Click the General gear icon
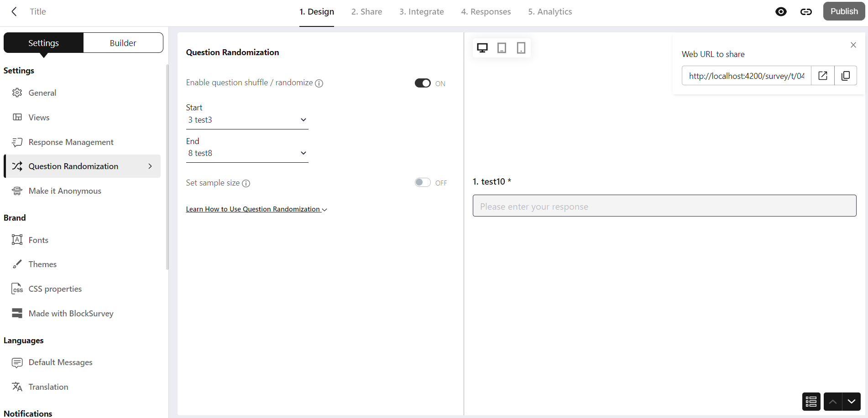The width and height of the screenshot is (868, 418). pos(17,93)
